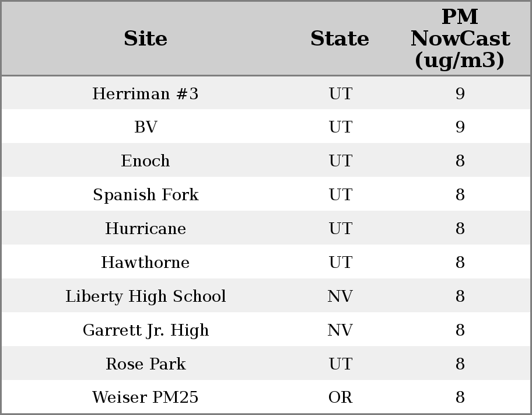The image size is (532, 415).
Task: Click the Site column header
Action: point(145,39)
